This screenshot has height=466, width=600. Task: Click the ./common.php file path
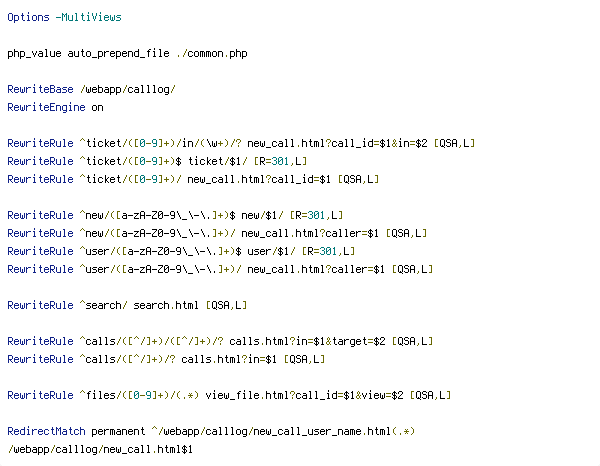point(212,54)
